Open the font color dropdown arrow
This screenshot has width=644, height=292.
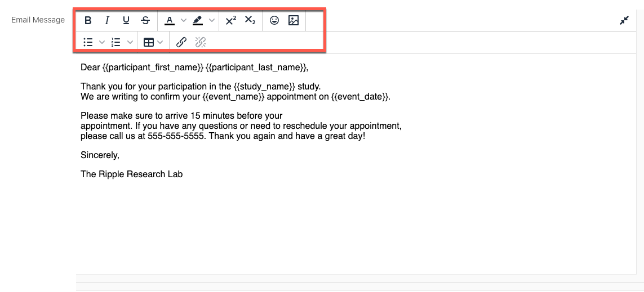coord(184,20)
